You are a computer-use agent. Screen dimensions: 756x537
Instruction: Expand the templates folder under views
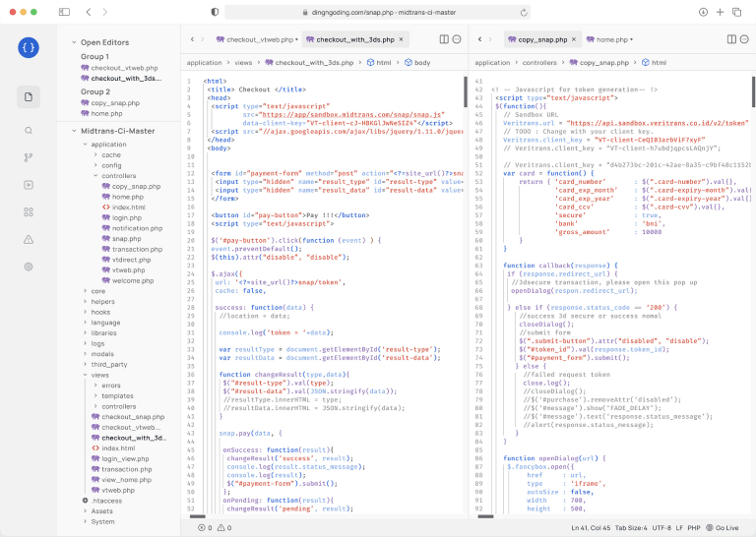point(95,396)
